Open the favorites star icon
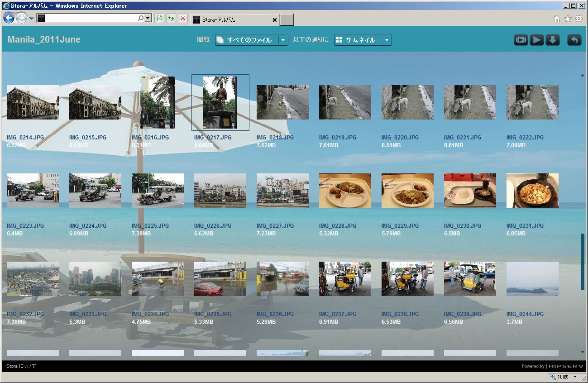The height and width of the screenshot is (383, 588). click(568, 19)
